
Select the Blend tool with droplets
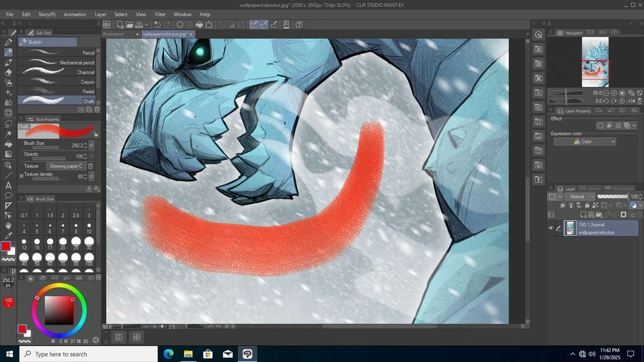point(8,103)
